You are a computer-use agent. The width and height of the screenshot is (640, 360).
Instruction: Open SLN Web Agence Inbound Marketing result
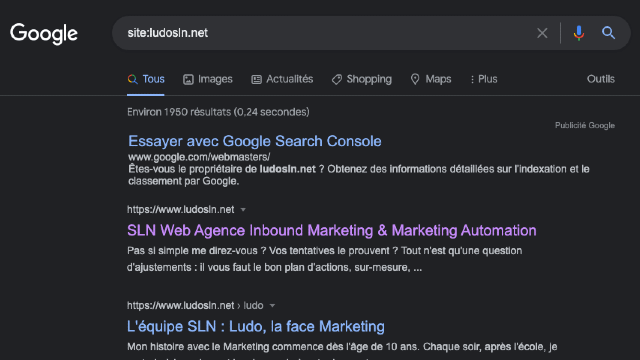[331, 231]
